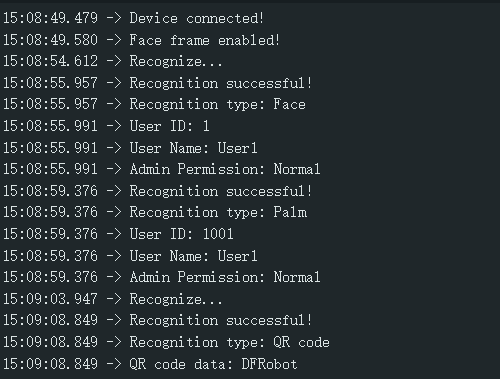Select 'Recognition type: Face' line

coord(154,104)
